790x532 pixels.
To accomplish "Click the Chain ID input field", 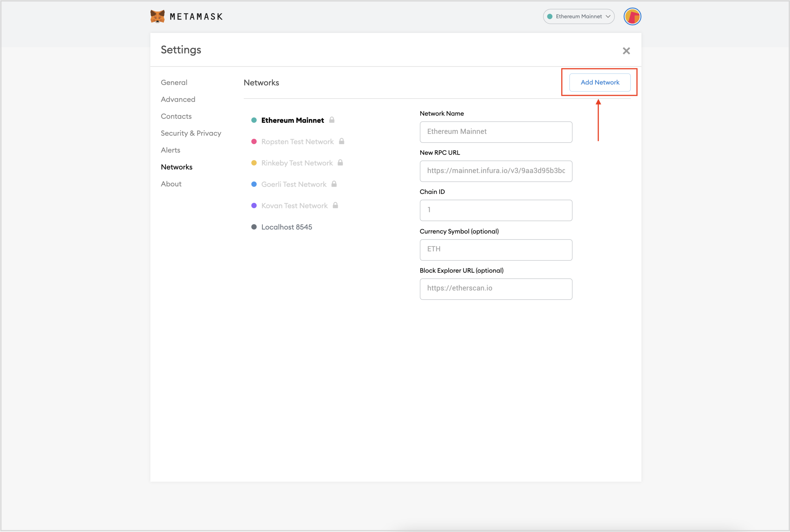I will coord(496,210).
